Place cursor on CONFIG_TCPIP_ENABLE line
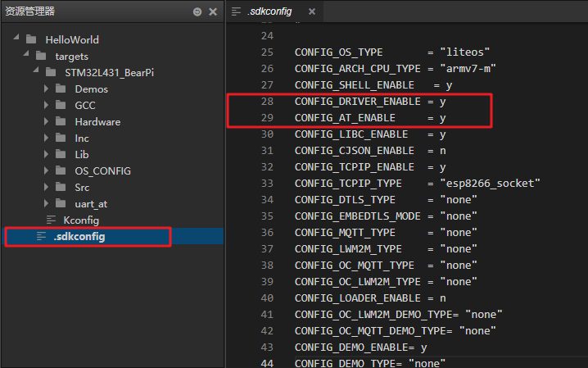This screenshot has height=368, width=588. (x=370, y=167)
